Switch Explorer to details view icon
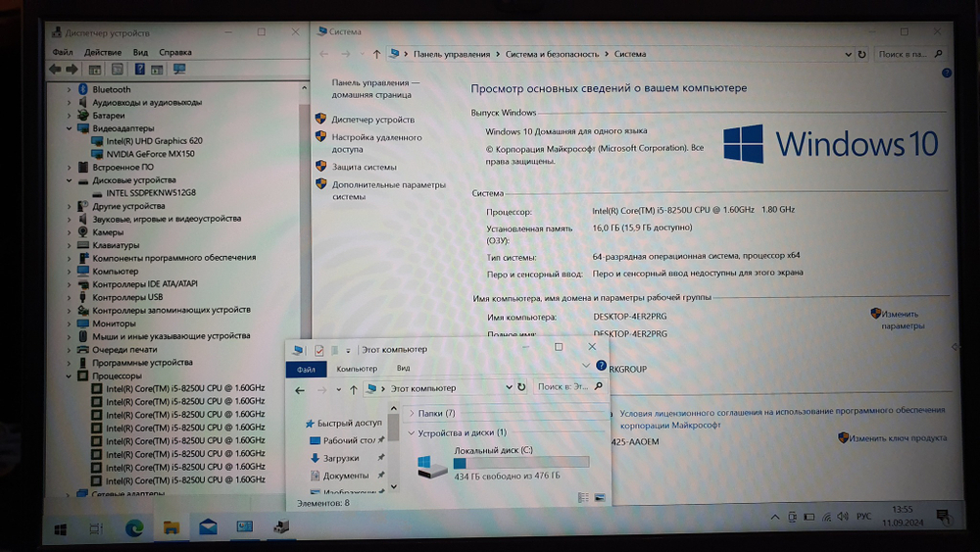 coord(583,498)
